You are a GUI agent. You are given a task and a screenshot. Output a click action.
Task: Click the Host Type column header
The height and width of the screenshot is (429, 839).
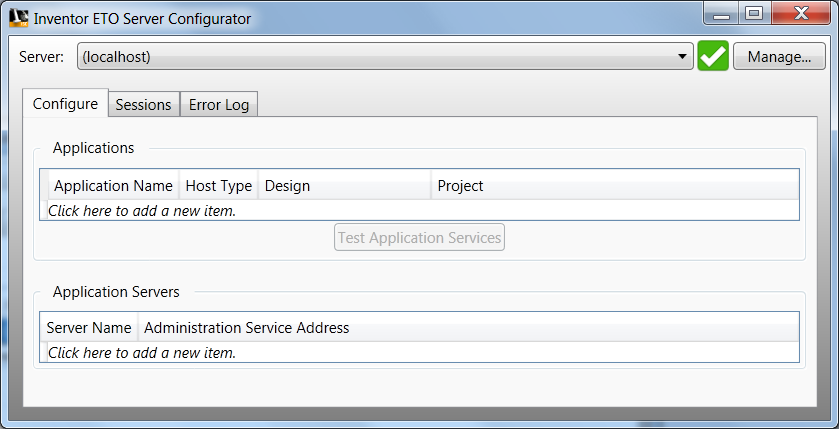219,186
